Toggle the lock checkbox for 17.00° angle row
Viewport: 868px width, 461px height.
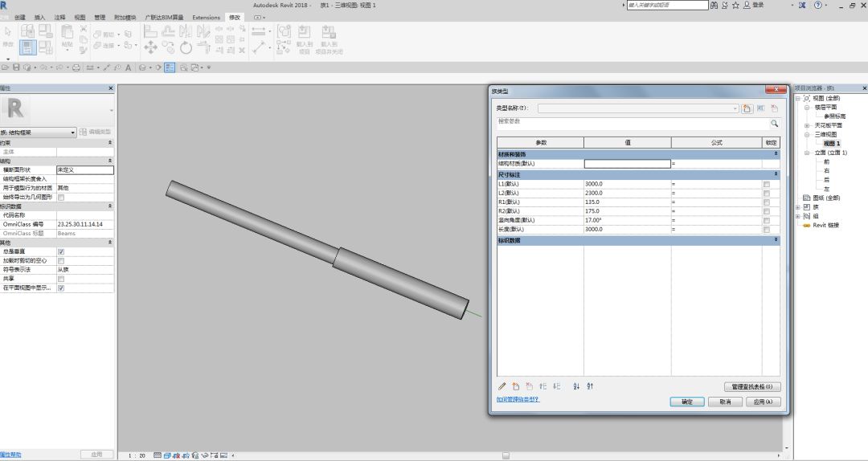pos(767,220)
